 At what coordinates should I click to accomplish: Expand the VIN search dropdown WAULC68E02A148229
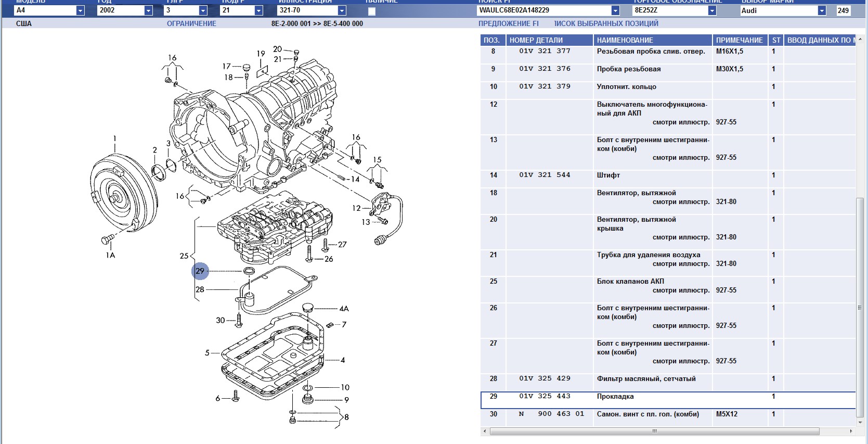click(x=615, y=10)
